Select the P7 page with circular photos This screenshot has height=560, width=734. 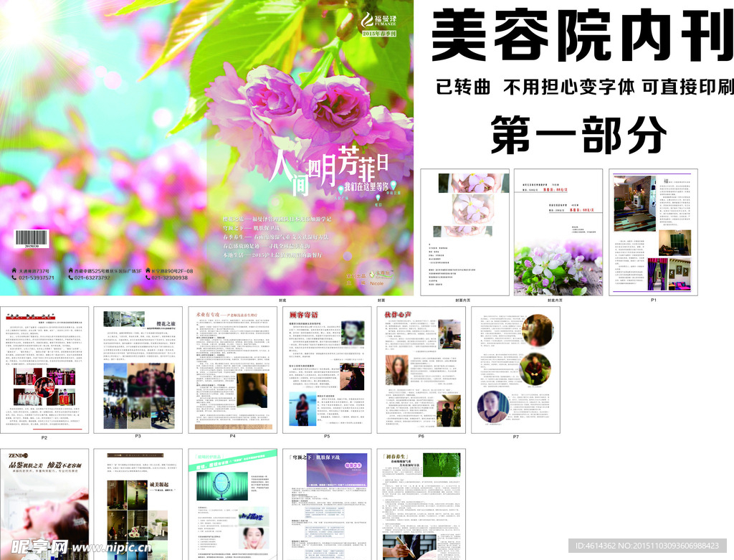515,369
